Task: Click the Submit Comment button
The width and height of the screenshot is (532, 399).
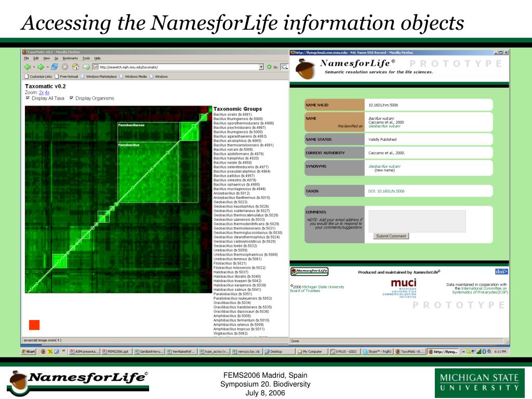Action: point(391,236)
